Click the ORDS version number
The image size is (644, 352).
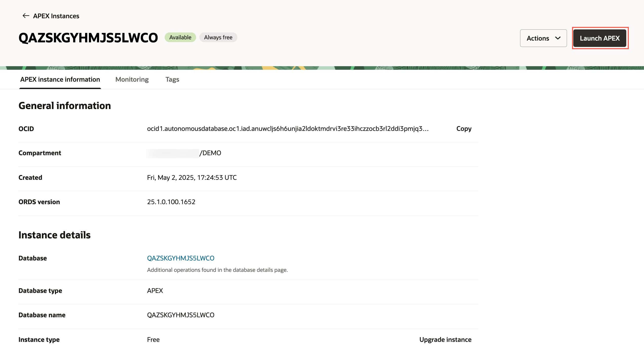tap(171, 202)
